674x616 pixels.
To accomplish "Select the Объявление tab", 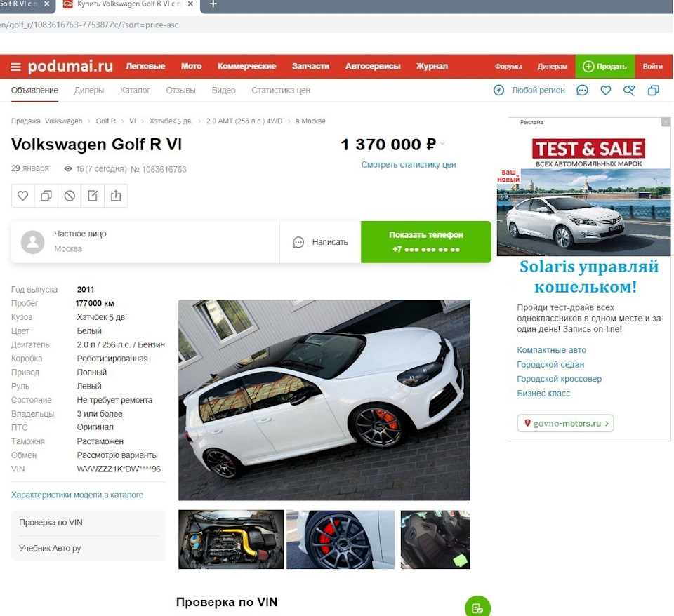I will click(35, 91).
